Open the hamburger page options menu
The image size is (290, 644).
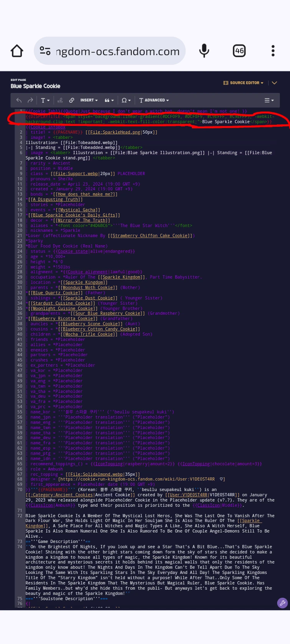click(x=269, y=101)
